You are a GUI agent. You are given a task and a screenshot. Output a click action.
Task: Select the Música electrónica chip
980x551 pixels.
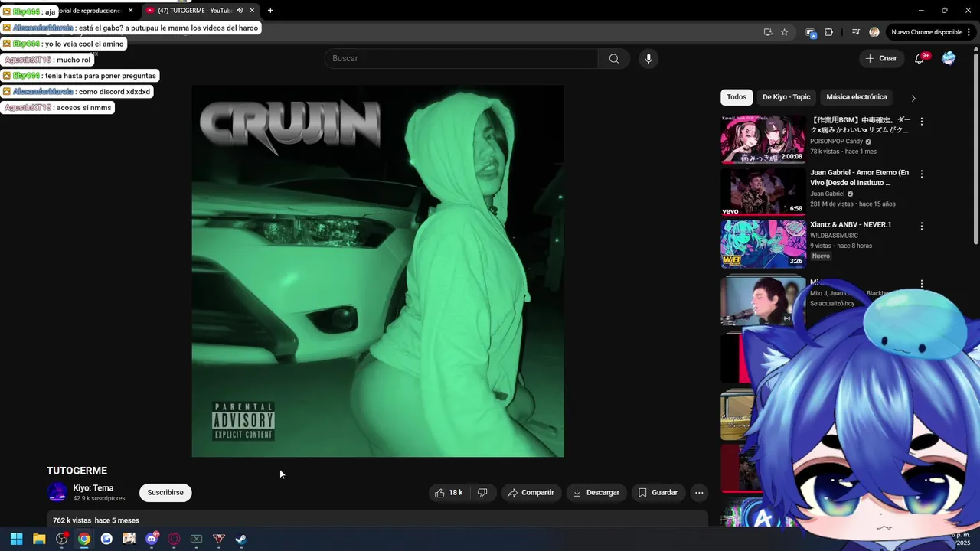[857, 97]
